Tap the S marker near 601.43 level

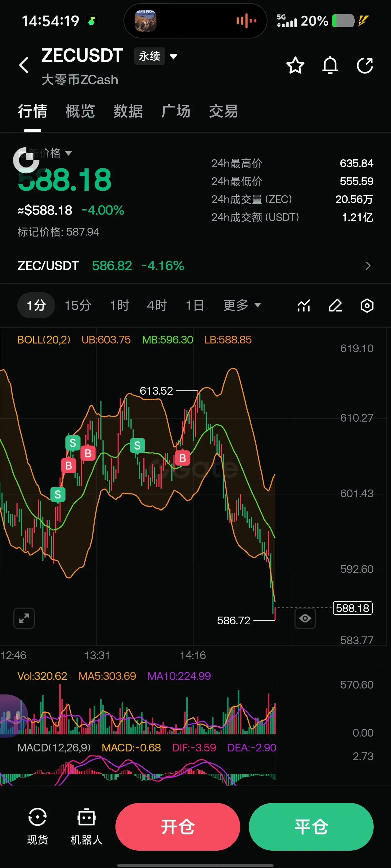58,495
